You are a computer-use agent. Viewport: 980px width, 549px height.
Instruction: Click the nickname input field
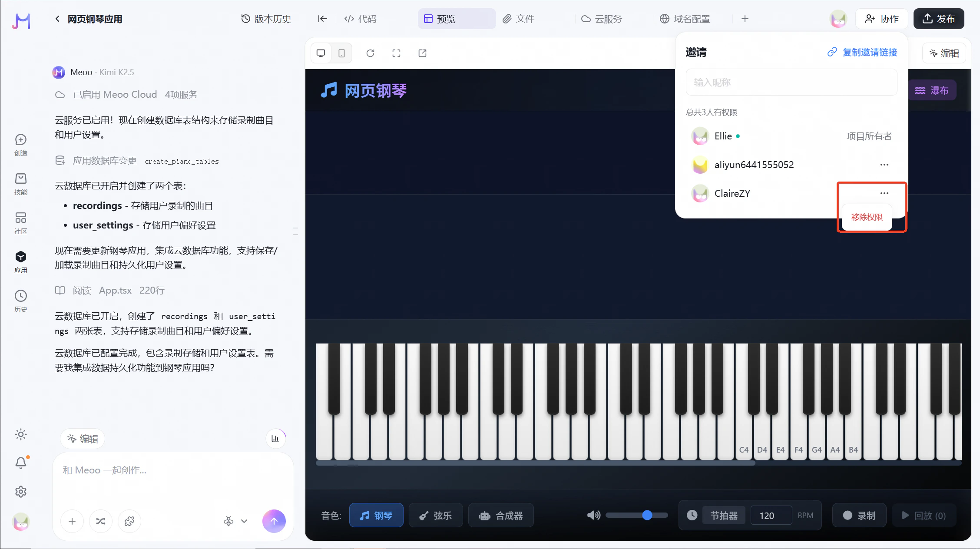[791, 83]
